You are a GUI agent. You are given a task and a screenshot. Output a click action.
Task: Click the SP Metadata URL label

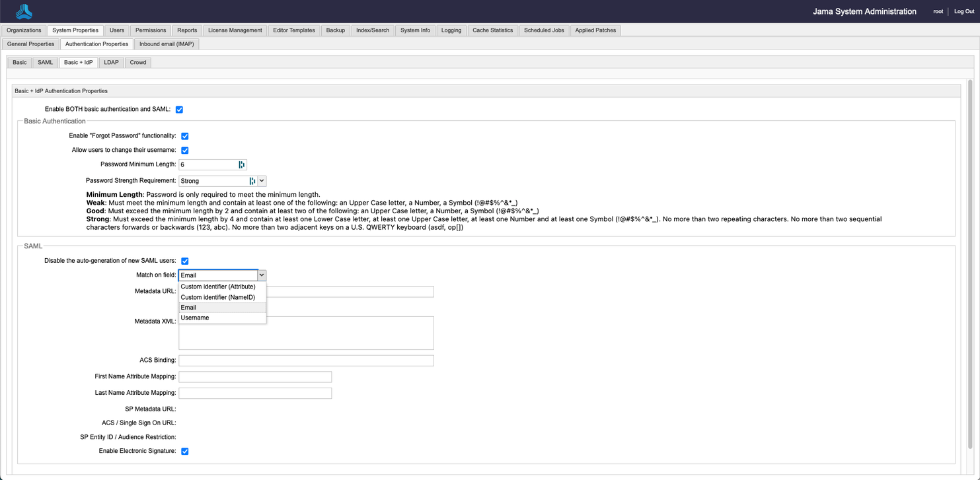click(150, 409)
